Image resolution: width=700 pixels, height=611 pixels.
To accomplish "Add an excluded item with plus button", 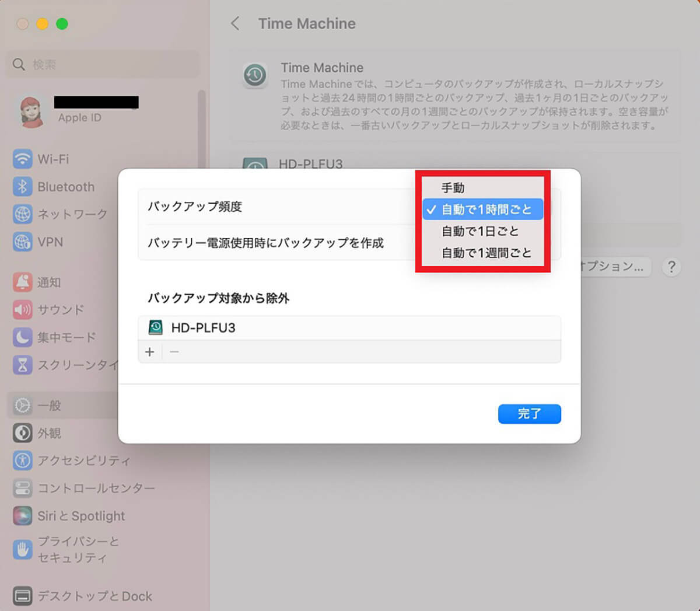I will coord(150,352).
